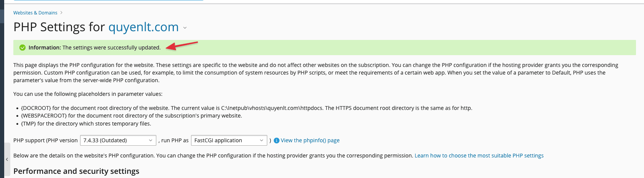Expand the domain switcher arrow beside quyenlt.com
This screenshot has width=644, height=178.
click(x=185, y=28)
